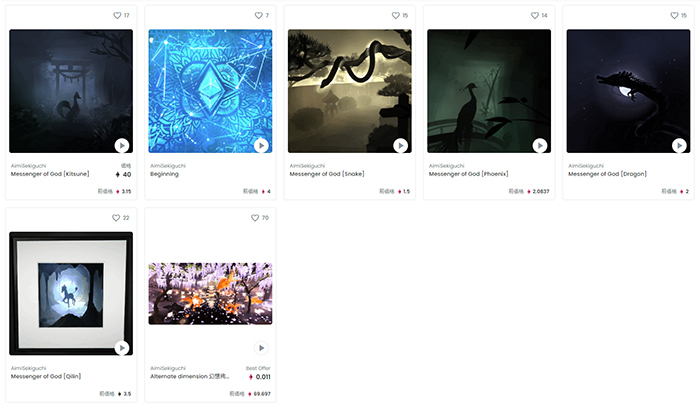This screenshot has width=700, height=408.
Task: Play the Phoenix artwork preview
Action: [x=540, y=146]
